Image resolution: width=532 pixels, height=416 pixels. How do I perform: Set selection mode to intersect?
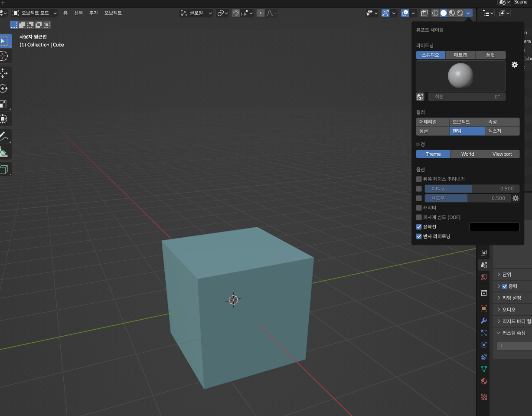coord(47,25)
